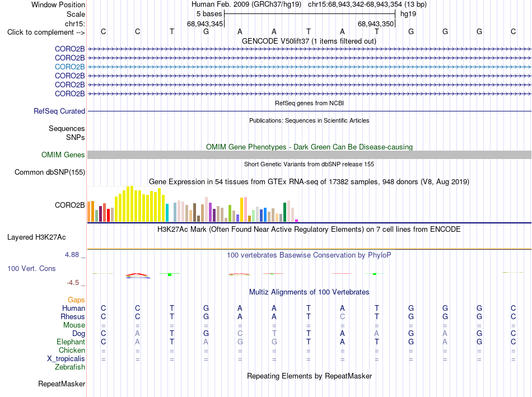Open the 100 Vert. Cons label
The height and width of the screenshot is (397, 532).
click(x=31, y=268)
